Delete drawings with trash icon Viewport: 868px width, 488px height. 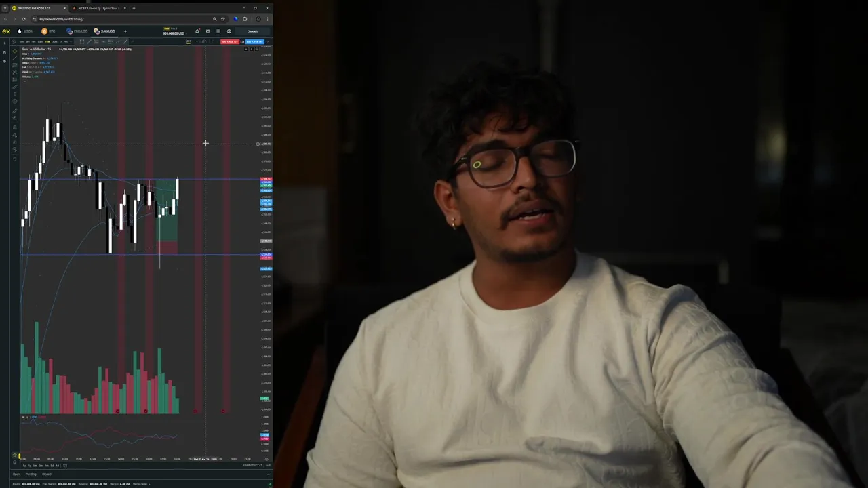[15, 159]
